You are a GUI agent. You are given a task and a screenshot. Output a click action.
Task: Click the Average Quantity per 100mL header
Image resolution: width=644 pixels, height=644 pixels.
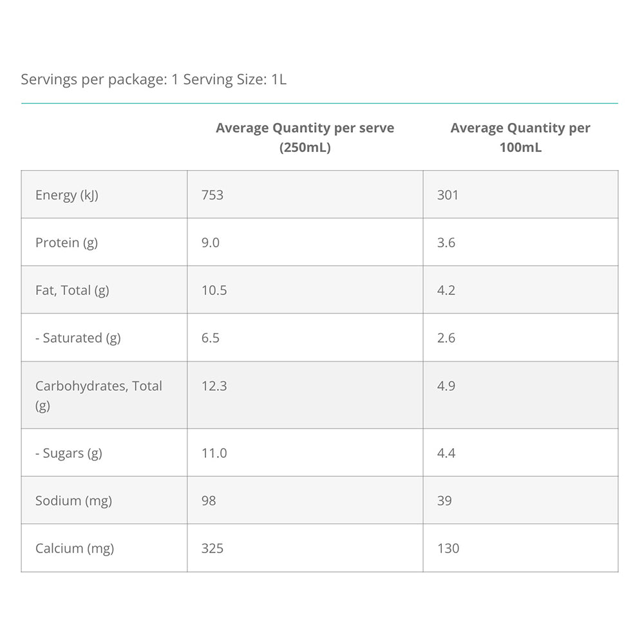(x=520, y=137)
